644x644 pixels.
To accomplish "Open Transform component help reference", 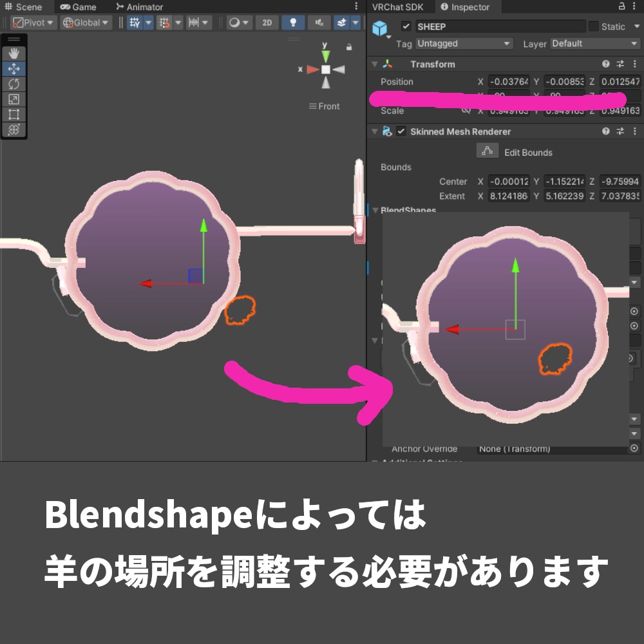I will tap(606, 64).
